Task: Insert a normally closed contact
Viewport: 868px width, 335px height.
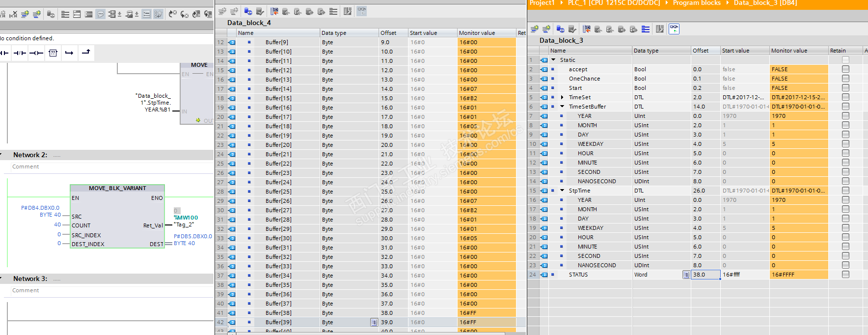Action: tap(20, 53)
